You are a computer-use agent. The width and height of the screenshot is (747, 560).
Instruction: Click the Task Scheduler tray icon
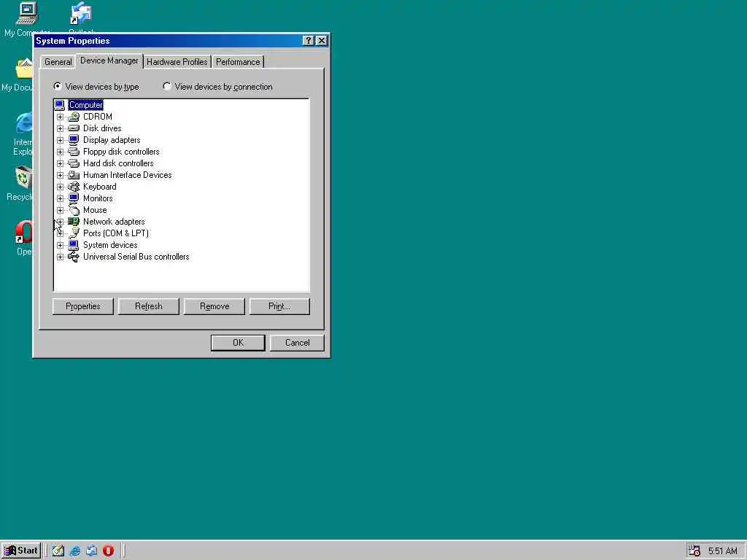coord(694,551)
